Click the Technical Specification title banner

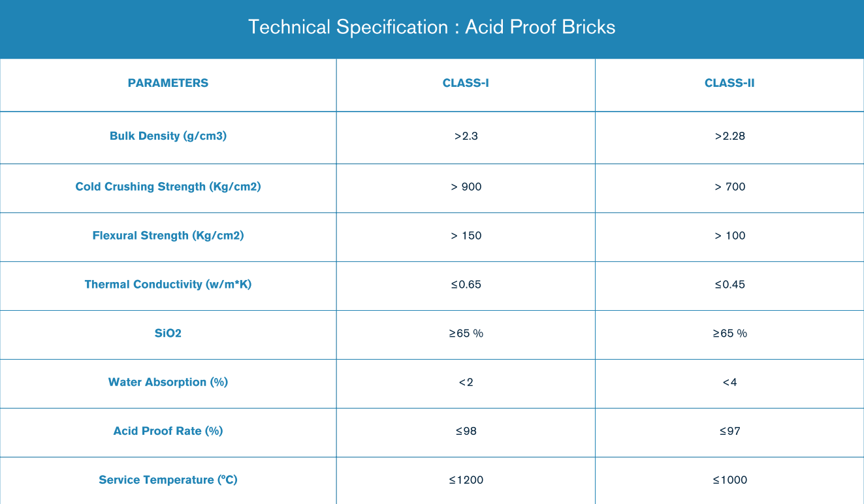[x=432, y=27]
